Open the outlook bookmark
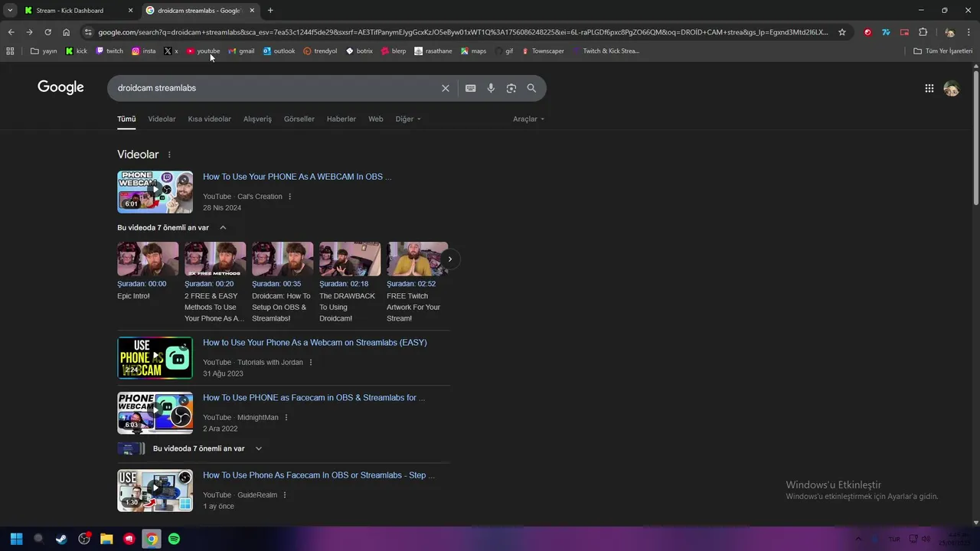Image resolution: width=980 pixels, height=551 pixels. tap(279, 51)
